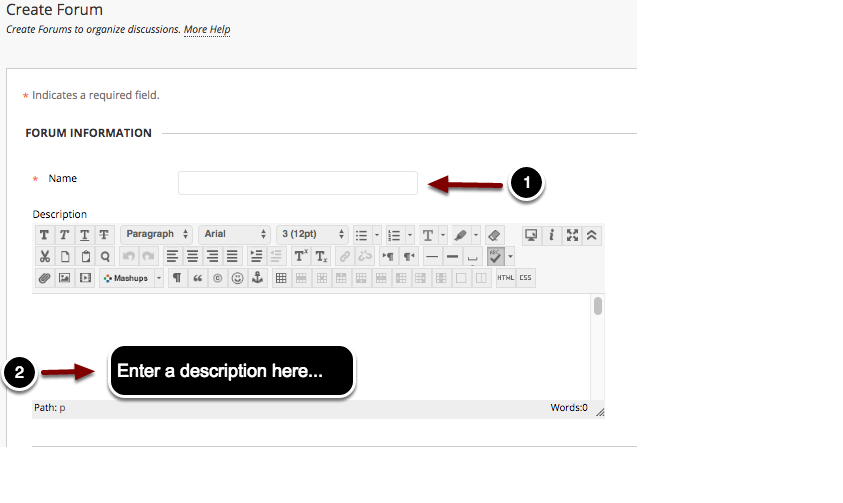The image size is (843, 503).
Task: Click the forum Name input field
Action: click(x=298, y=183)
